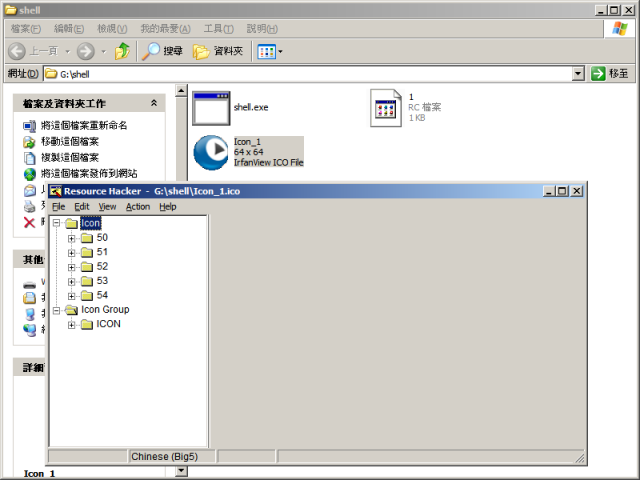The image size is (640, 480).
Task: Select tree item 54
Action: [102, 295]
